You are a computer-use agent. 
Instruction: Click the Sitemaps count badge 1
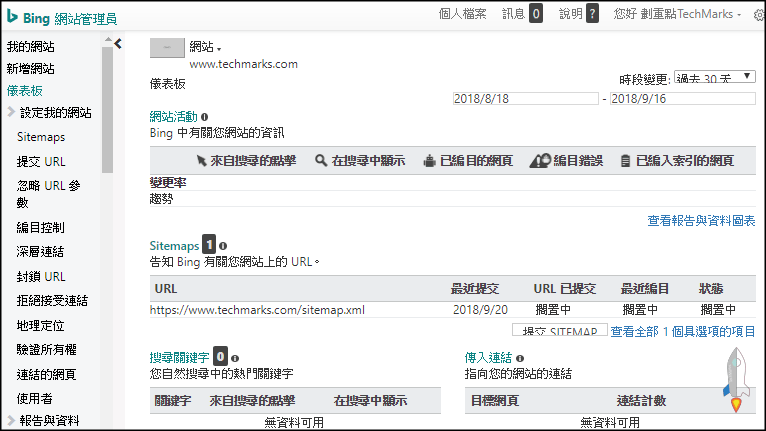click(209, 244)
